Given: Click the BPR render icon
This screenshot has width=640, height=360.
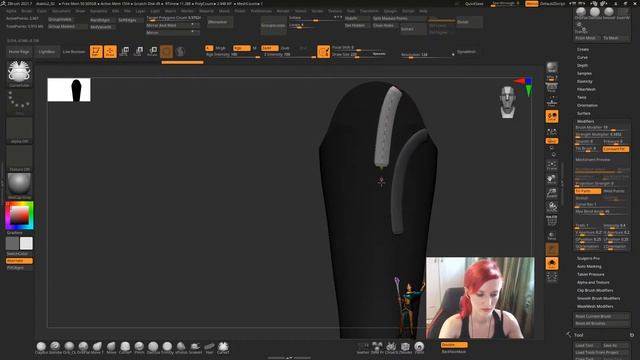Looking at the screenshot, I should [552, 68].
